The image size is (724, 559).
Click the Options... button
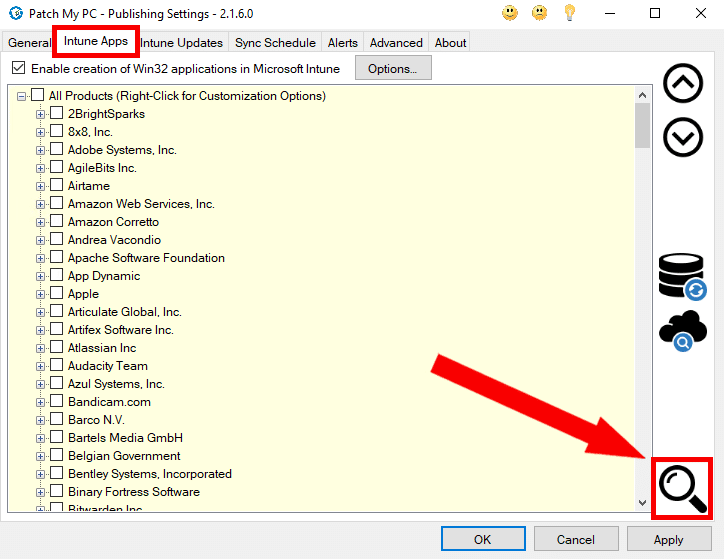click(x=399, y=69)
